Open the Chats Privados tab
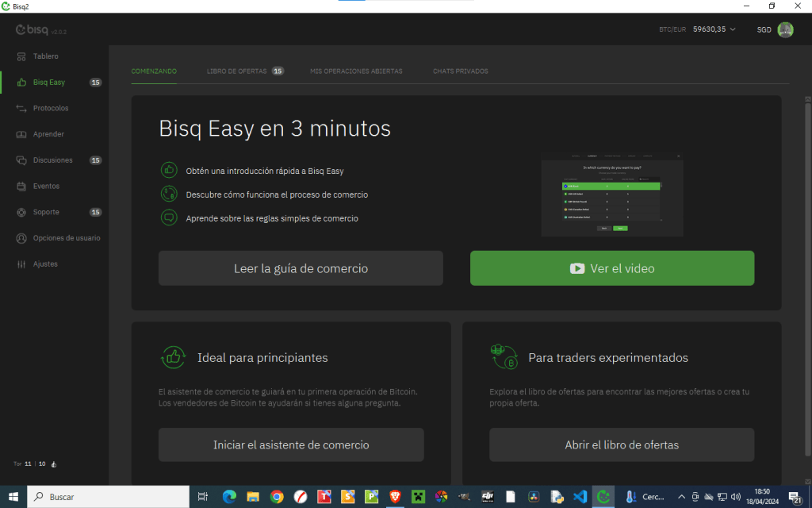 pyautogui.click(x=460, y=71)
